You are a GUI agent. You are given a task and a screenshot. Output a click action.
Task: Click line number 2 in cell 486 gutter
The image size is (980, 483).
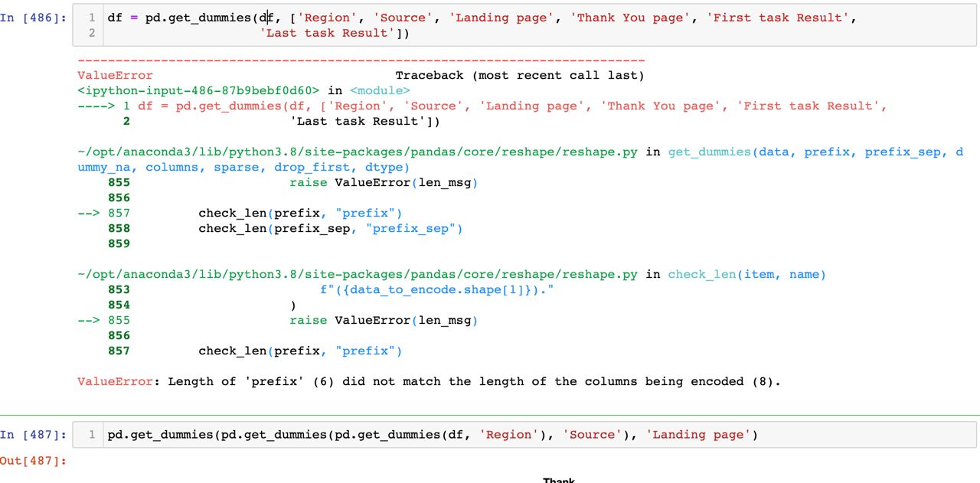92,32
